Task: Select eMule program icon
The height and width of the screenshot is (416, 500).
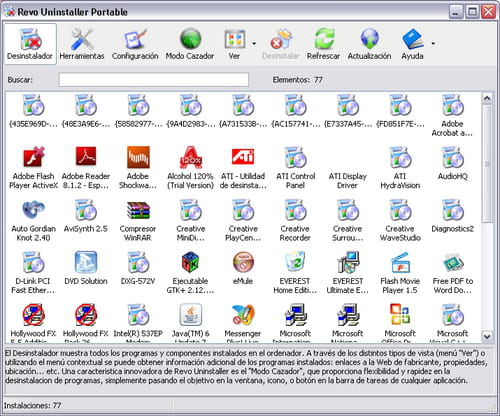Action: pos(243,262)
